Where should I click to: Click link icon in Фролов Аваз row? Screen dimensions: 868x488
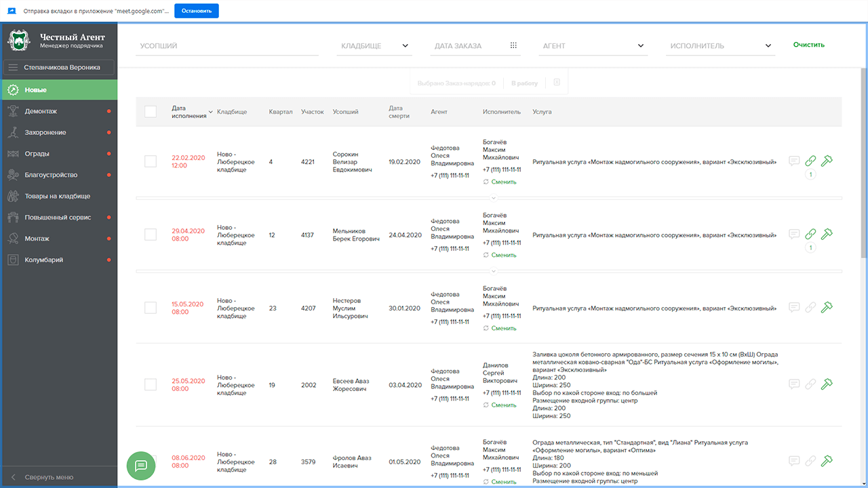810,461
